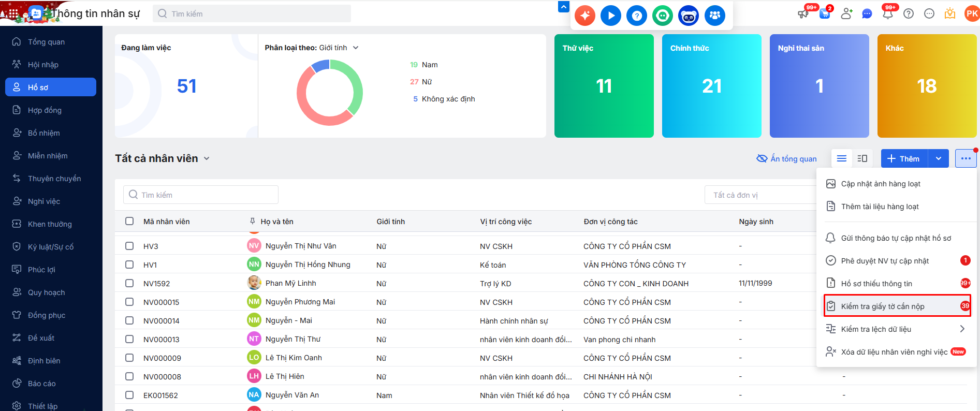Open the shopping cart icon
The width and height of the screenshot is (980, 411).
click(x=825, y=13)
